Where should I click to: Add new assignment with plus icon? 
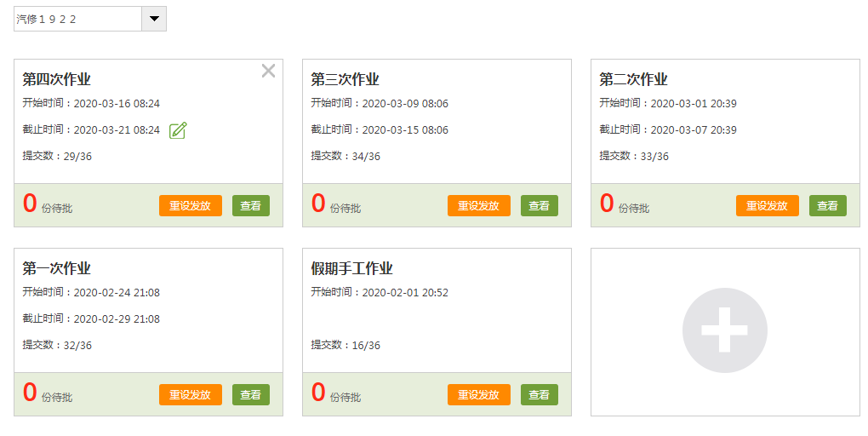coord(724,330)
